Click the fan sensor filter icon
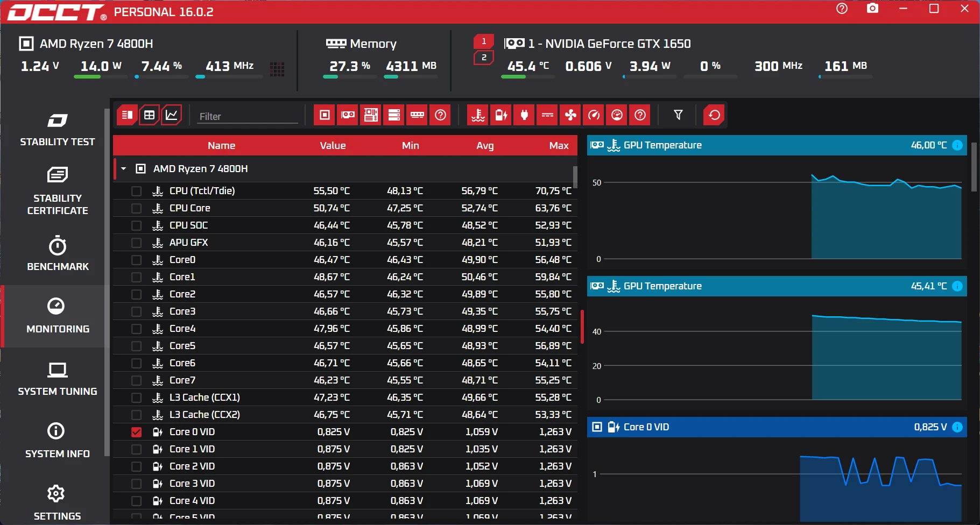 tap(570, 115)
